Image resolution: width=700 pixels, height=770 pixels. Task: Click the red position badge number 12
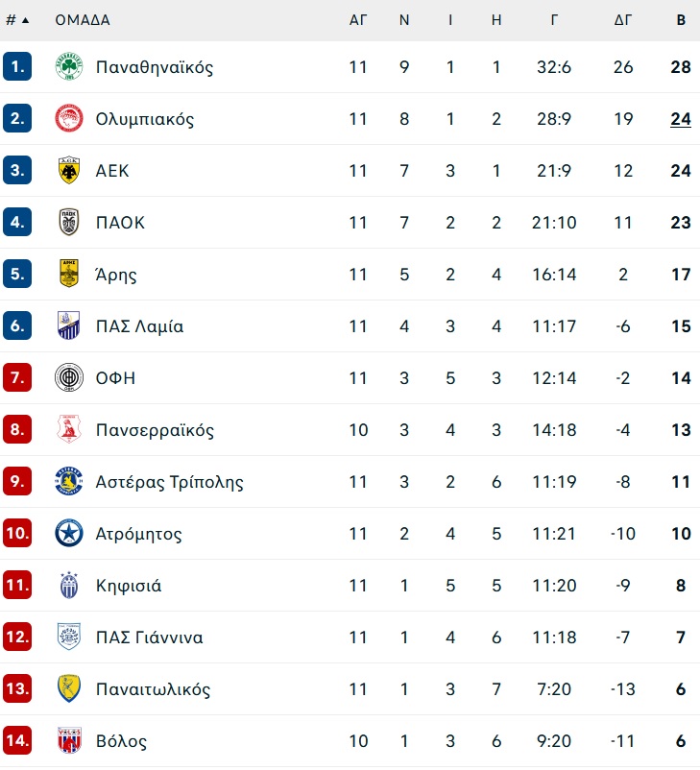pyautogui.click(x=17, y=638)
